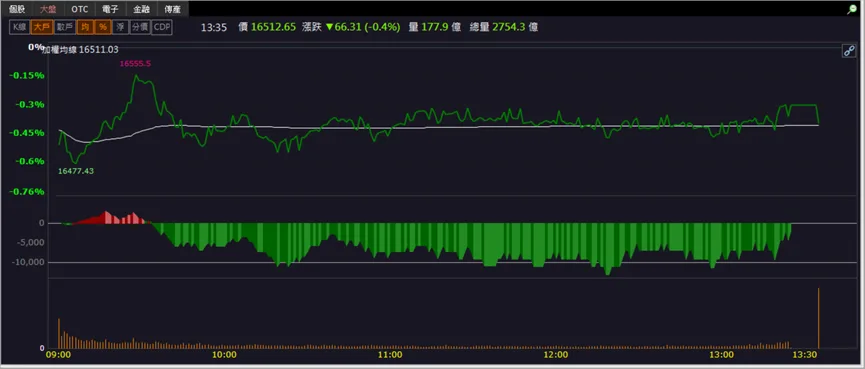Click the 12:00 time axis marker

click(556, 355)
